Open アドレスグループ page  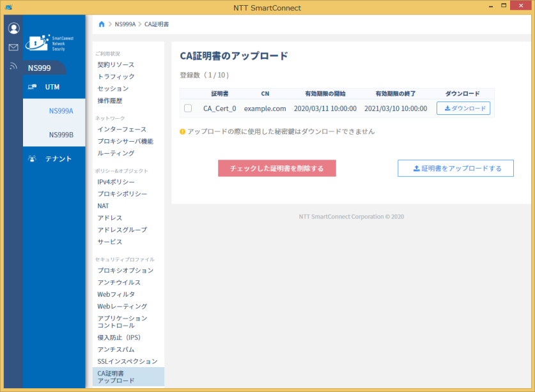pyautogui.click(x=122, y=230)
